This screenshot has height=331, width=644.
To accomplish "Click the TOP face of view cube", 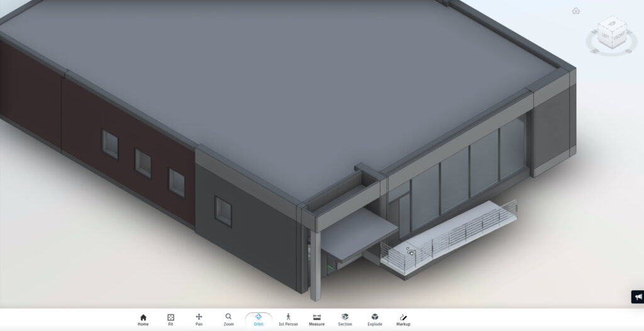I will pyautogui.click(x=609, y=23).
